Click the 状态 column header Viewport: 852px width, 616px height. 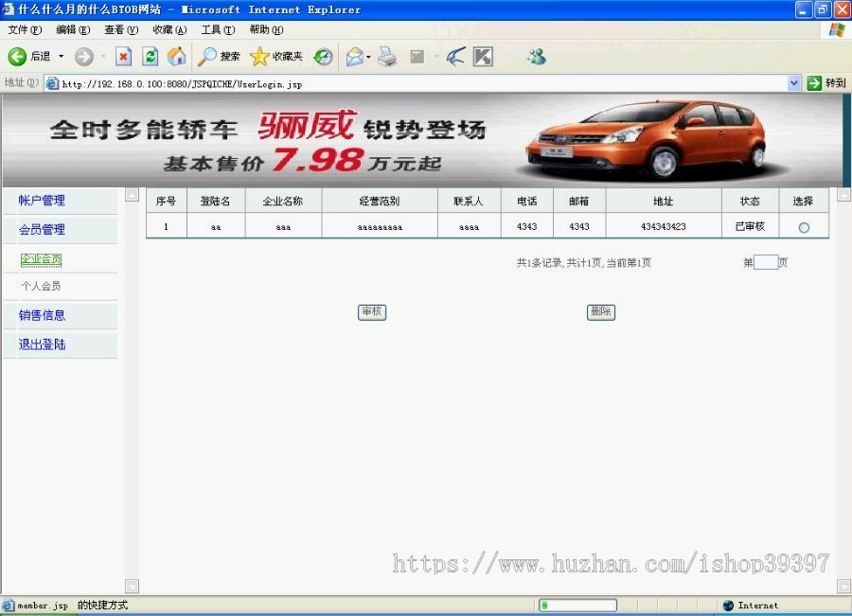coord(750,201)
